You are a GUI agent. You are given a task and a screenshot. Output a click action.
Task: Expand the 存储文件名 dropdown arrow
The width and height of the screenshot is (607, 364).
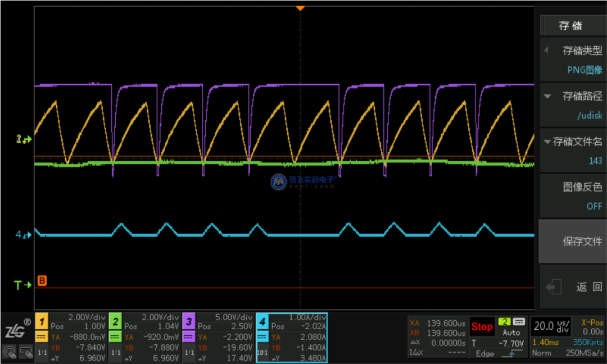pyautogui.click(x=547, y=142)
